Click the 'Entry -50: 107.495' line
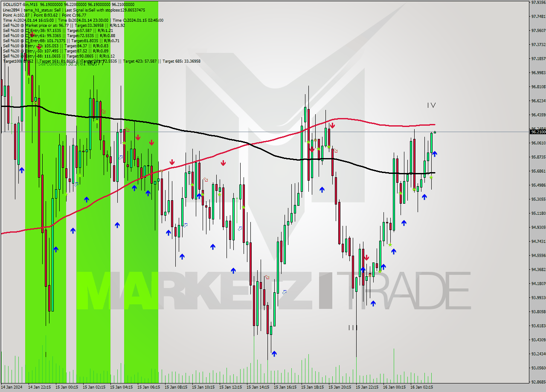Screen dimensions: 546x392 (x=55, y=51)
